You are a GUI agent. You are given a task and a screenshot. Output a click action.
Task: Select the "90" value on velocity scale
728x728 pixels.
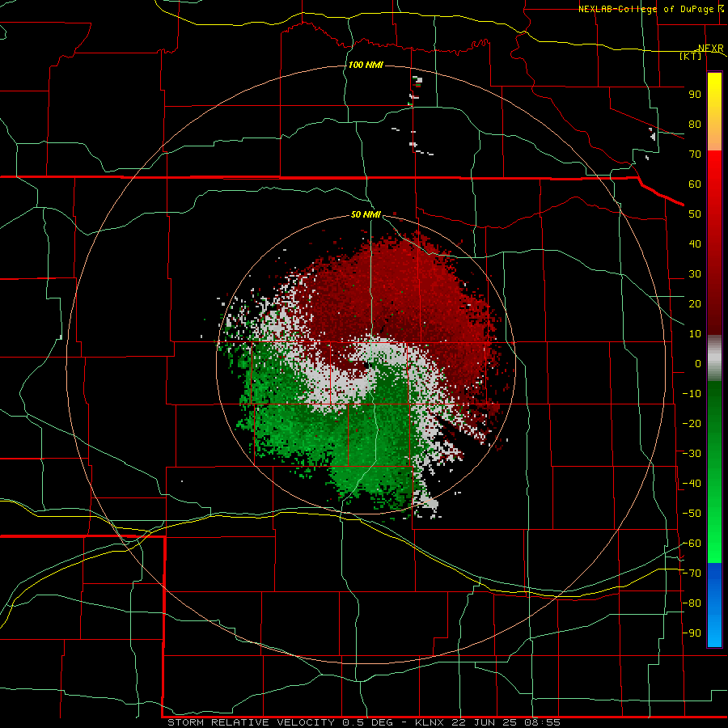[695, 95]
